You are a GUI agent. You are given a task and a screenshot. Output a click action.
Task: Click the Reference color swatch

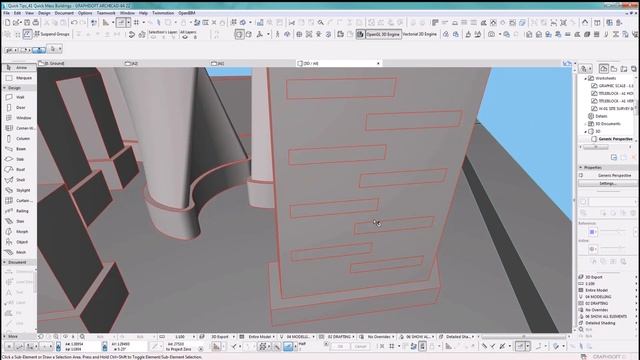[592, 232]
